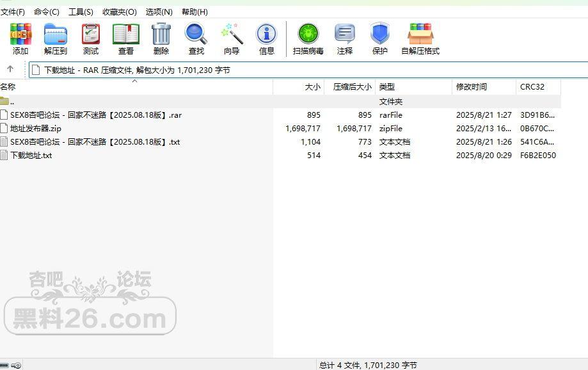Open the 命令(C) menu
Screen dimensions: 588x370
[x=47, y=12]
